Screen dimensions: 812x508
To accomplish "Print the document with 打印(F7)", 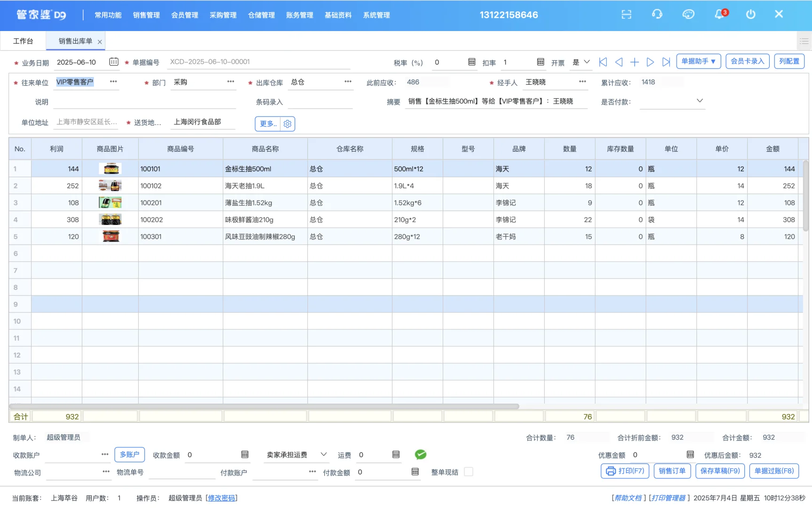I will click(625, 471).
